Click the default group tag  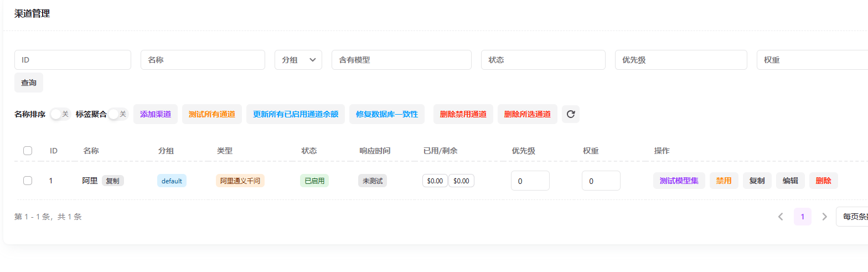point(172,181)
